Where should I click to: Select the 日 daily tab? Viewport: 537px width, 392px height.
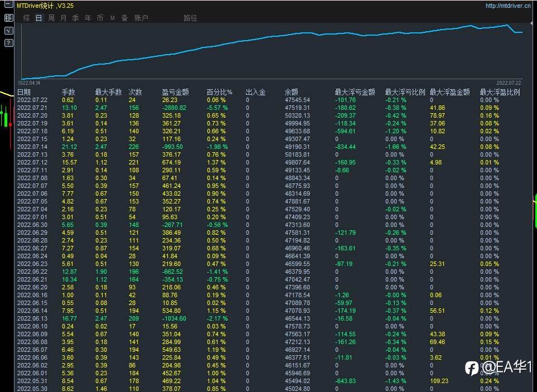[x=38, y=18]
